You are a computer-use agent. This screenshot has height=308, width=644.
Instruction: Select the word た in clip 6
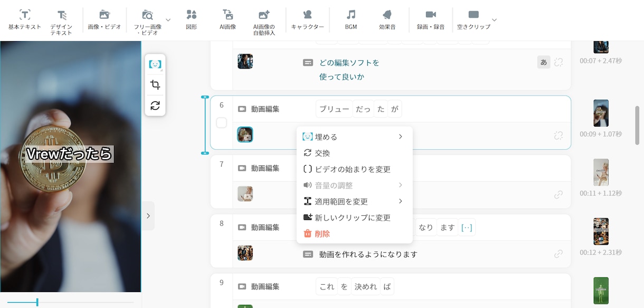coord(381,109)
